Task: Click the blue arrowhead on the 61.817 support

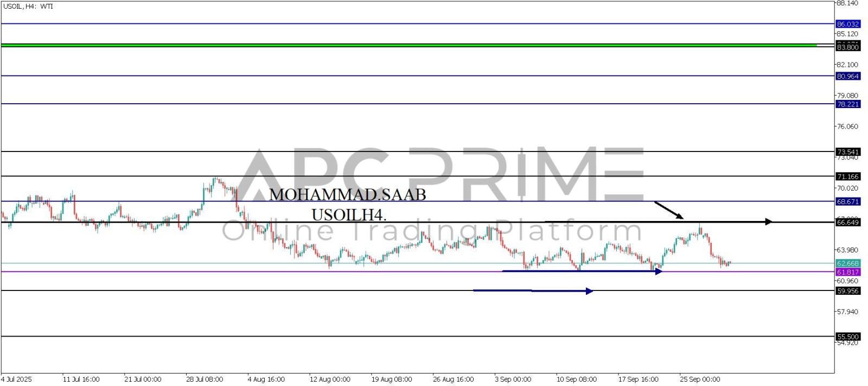Action: point(659,271)
